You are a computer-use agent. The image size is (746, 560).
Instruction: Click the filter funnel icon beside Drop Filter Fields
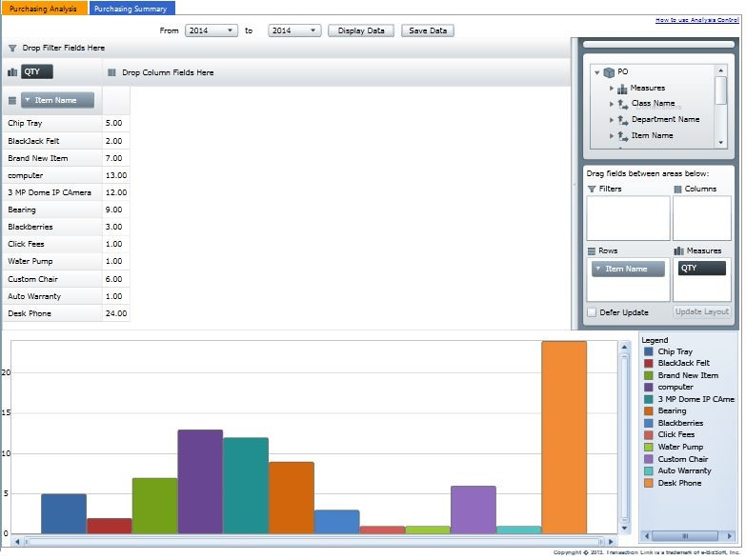[x=12, y=48]
